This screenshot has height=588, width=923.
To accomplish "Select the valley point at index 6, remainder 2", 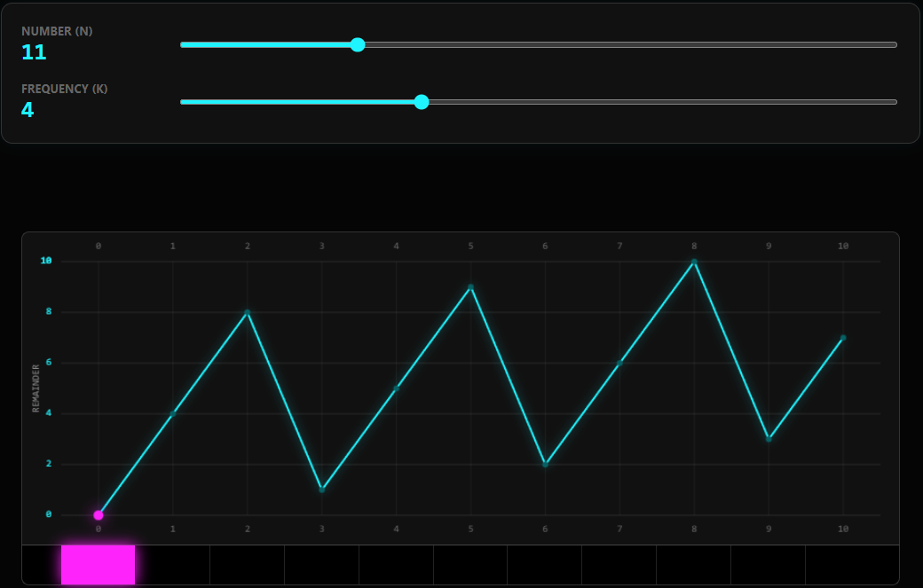I will (546, 464).
